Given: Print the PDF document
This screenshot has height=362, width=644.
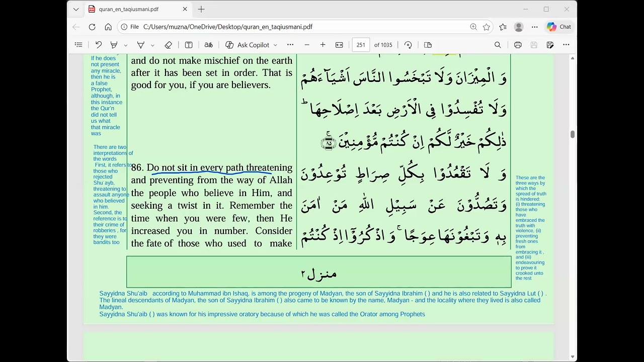Looking at the screenshot, I should point(518,45).
